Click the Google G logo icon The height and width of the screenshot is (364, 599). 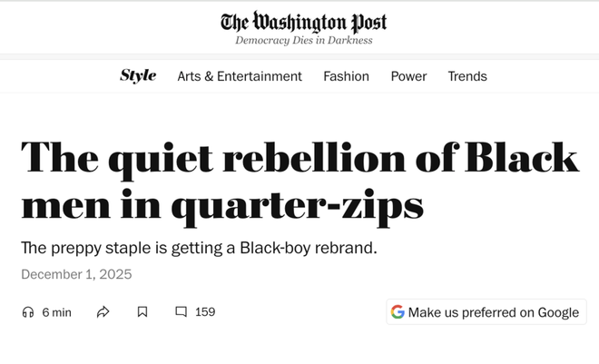pos(398,312)
